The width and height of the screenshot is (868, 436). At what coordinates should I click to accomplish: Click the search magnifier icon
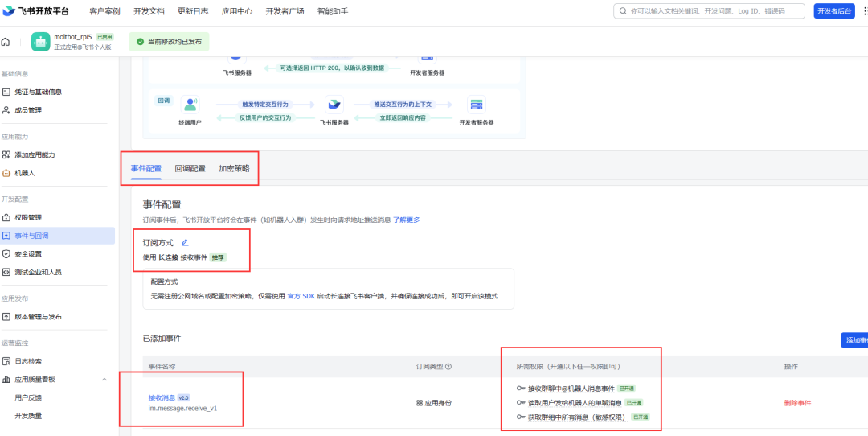pyautogui.click(x=624, y=11)
